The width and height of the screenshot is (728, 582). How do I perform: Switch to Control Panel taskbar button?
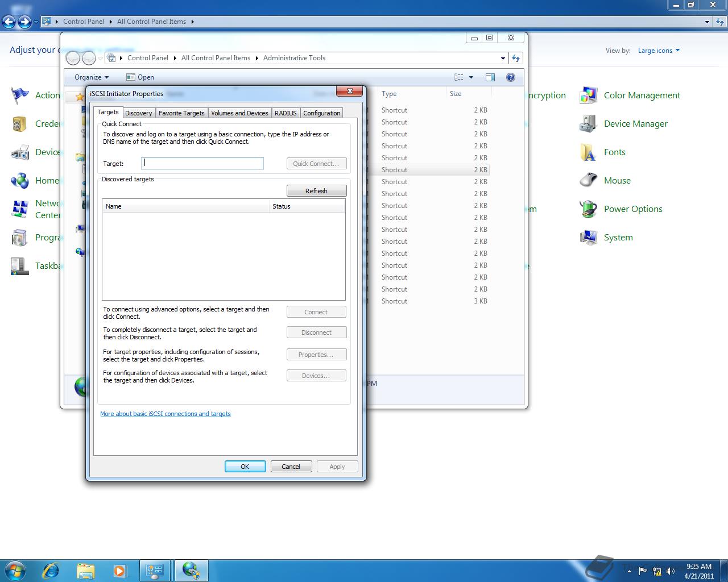155,570
